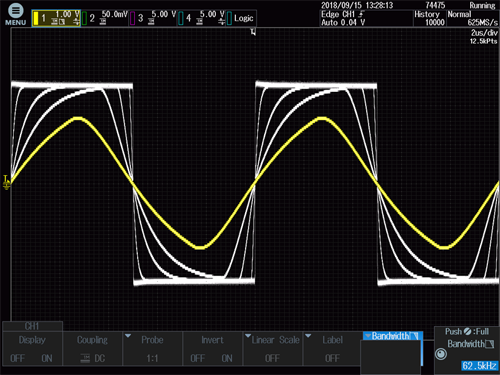Open the Coupling menu label

point(92,340)
